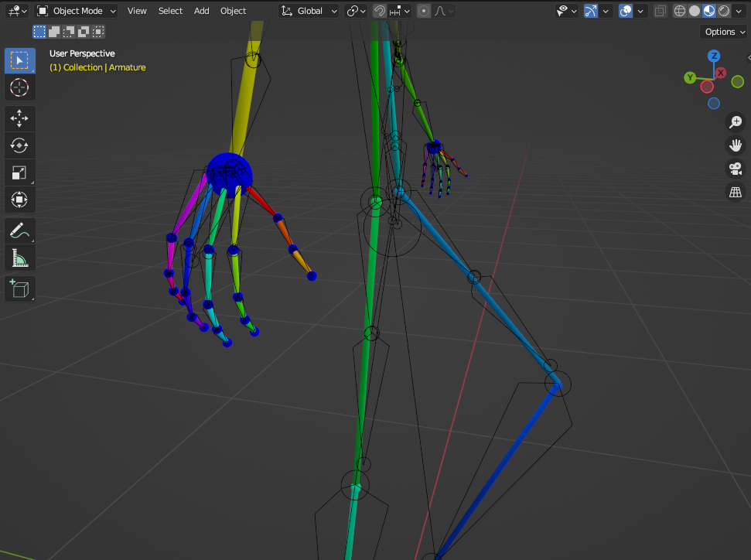
Task: Expand the viewport Options dropdown
Action: (722, 32)
